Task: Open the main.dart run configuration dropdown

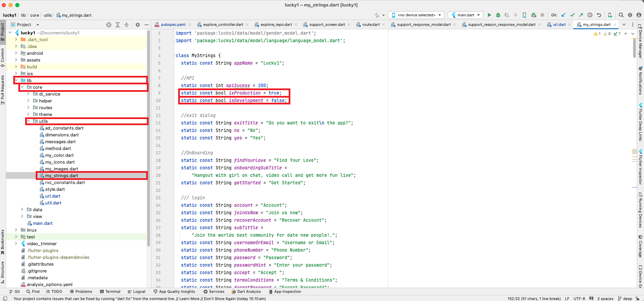Action: point(465,15)
